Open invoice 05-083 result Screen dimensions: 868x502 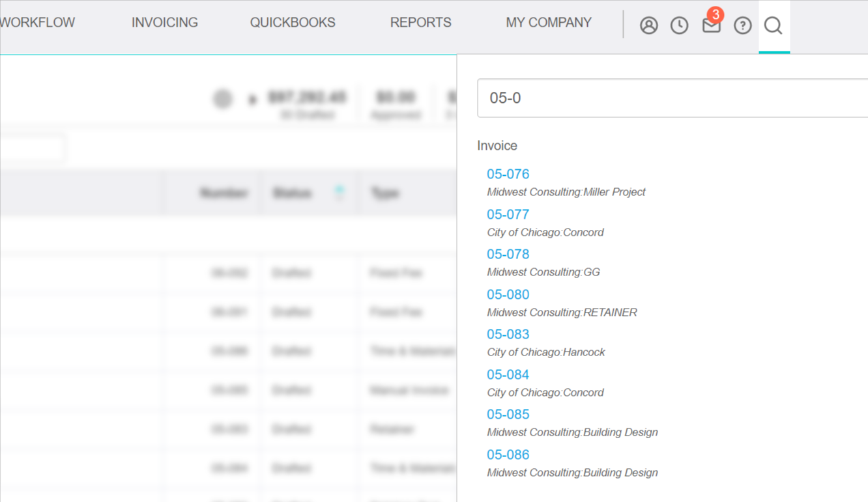tap(508, 334)
